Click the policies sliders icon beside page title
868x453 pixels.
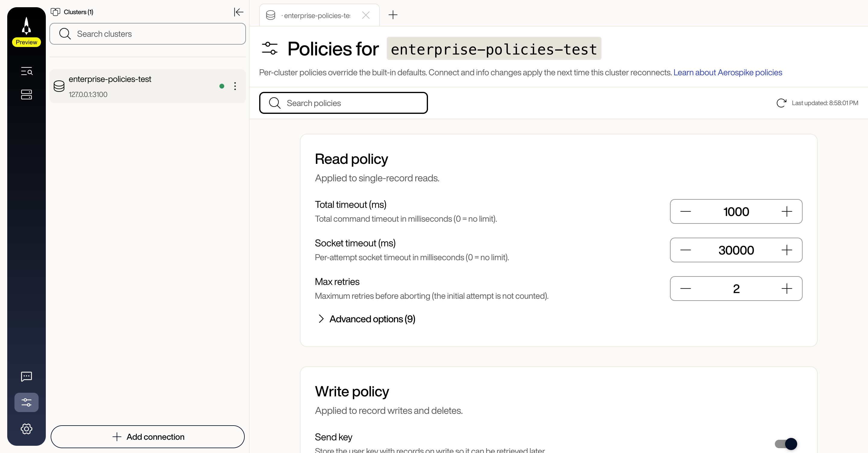(269, 48)
